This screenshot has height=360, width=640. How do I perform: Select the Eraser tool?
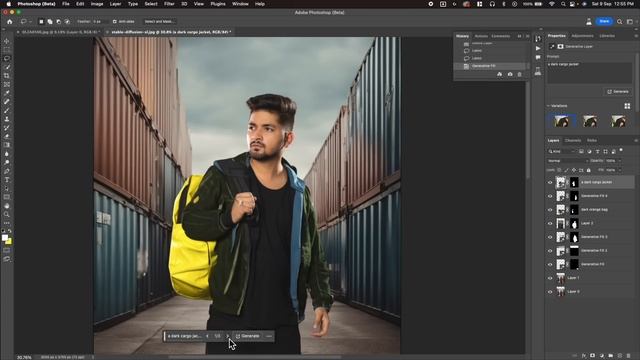[7, 136]
